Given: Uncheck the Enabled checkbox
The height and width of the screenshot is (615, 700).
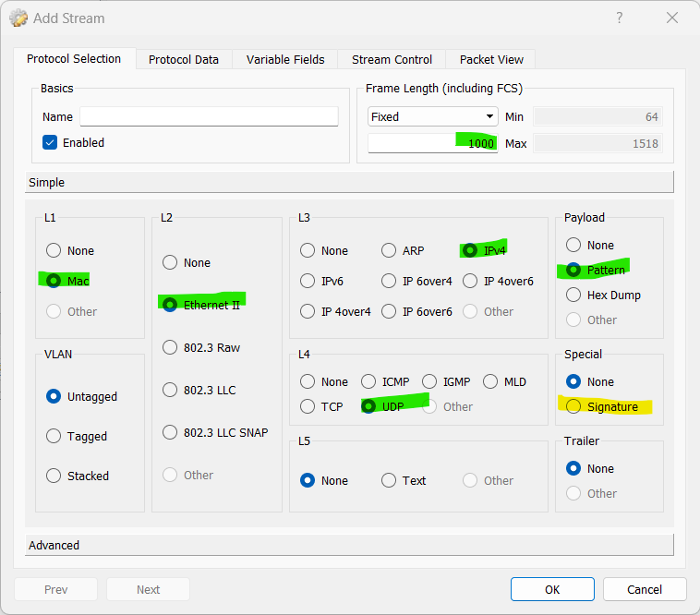Looking at the screenshot, I should tap(50, 142).
